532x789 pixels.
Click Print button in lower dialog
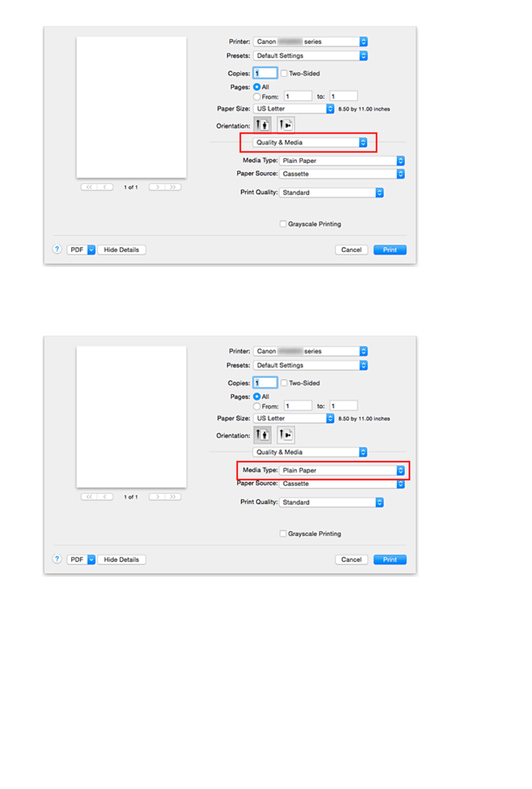tap(390, 560)
